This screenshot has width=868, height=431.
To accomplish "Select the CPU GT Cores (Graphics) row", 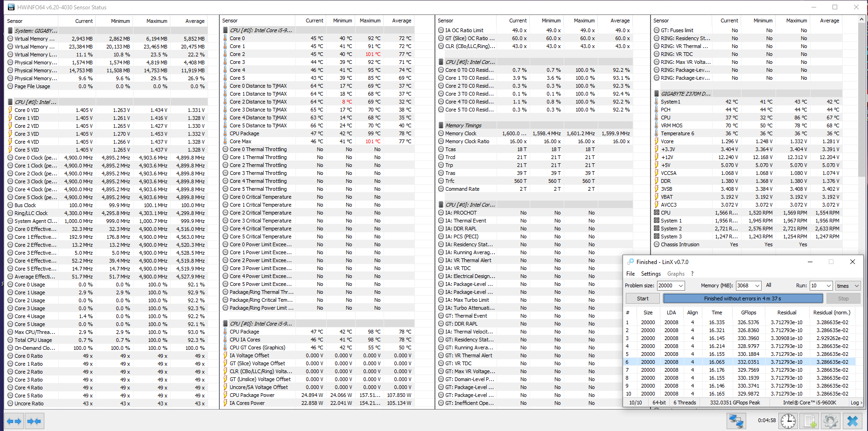I will (317, 348).
